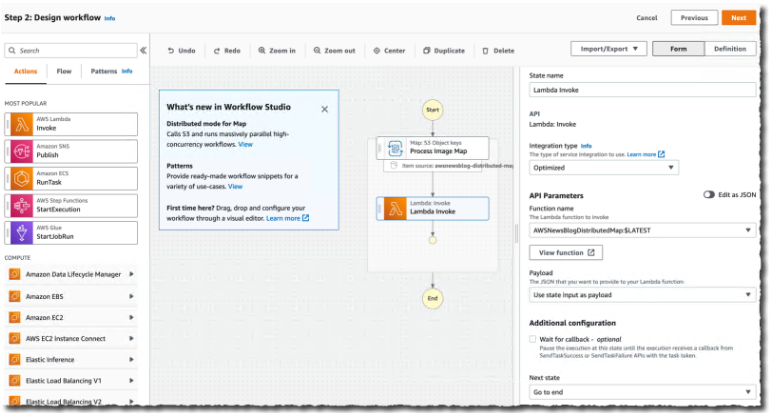769x413 pixels.
Task: Zoom in on the workflow canvas
Action: [276, 50]
